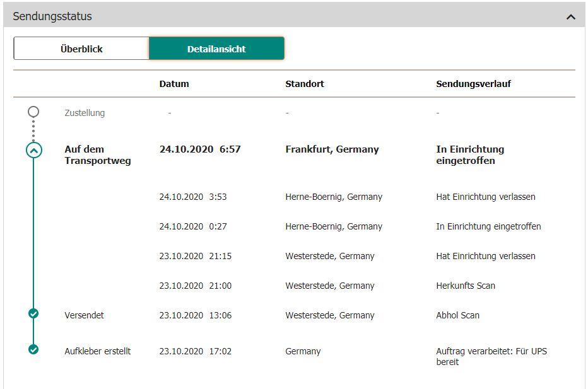Click the Aufkleber erstellt step label

[x=97, y=351]
